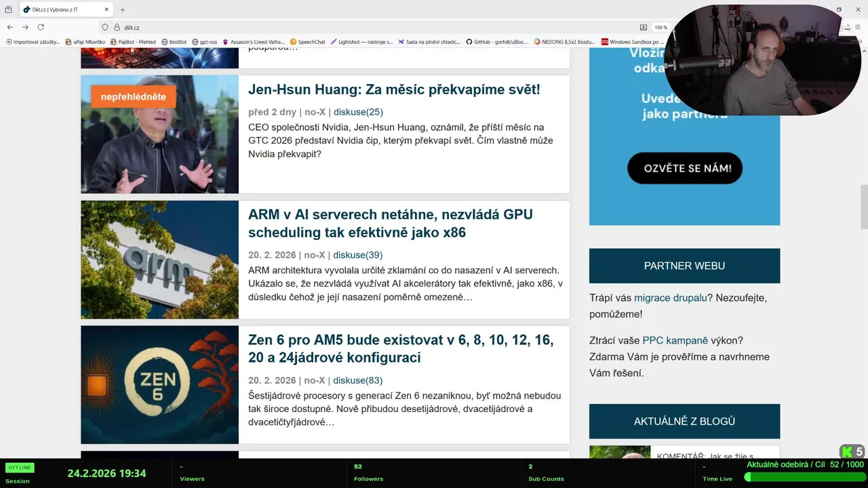Open diskuse(39) under the ARM article
868x488 pixels.
point(357,256)
